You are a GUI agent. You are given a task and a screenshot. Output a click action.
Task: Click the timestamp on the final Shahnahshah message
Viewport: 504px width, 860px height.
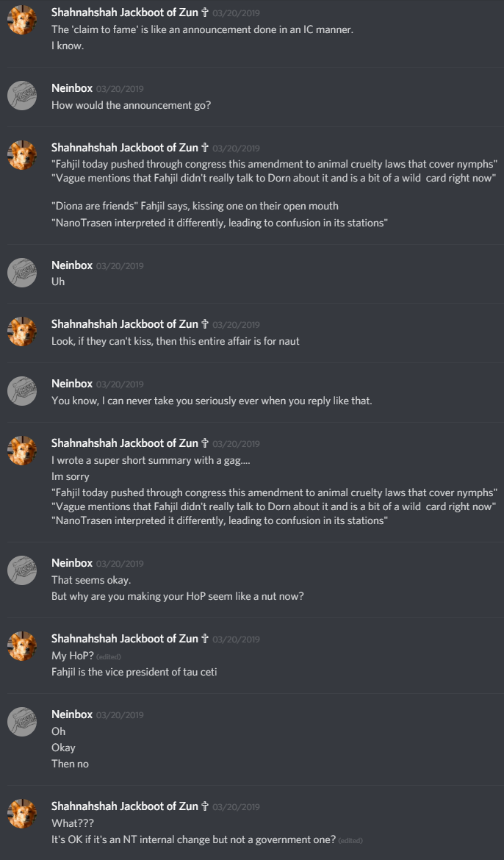pyautogui.click(x=237, y=806)
